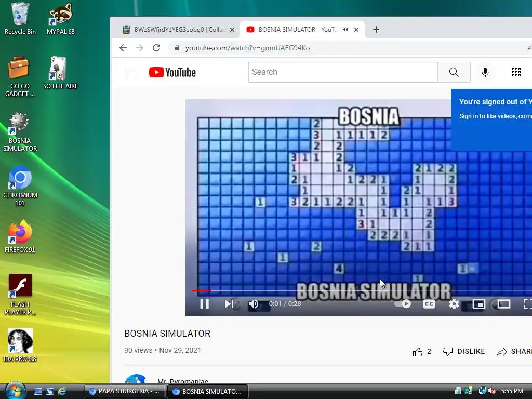Select the CHROMIUM 101 desktop shortcut

(x=20, y=187)
